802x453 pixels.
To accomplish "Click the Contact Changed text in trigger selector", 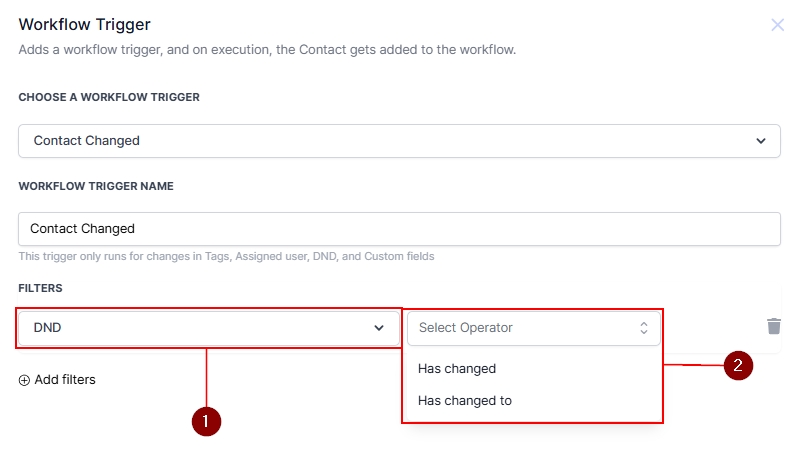I will pyautogui.click(x=87, y=141).
